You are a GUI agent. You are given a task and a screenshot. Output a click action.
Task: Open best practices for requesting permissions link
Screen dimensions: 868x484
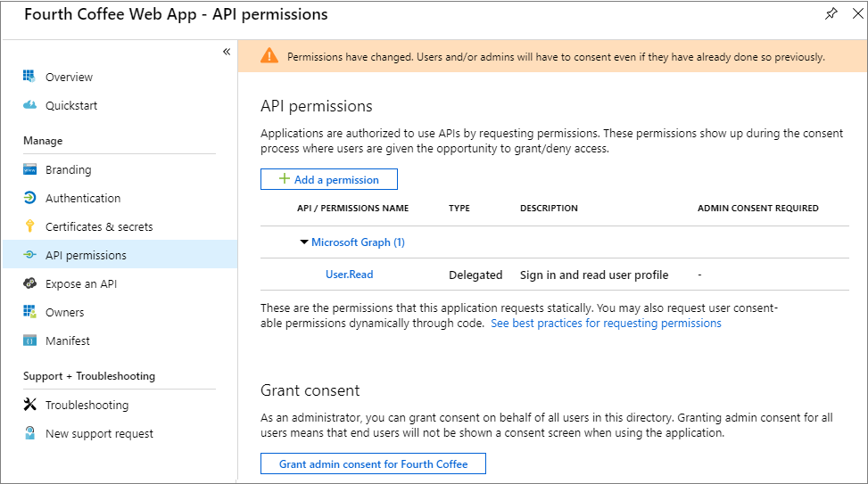coord(606,323)
